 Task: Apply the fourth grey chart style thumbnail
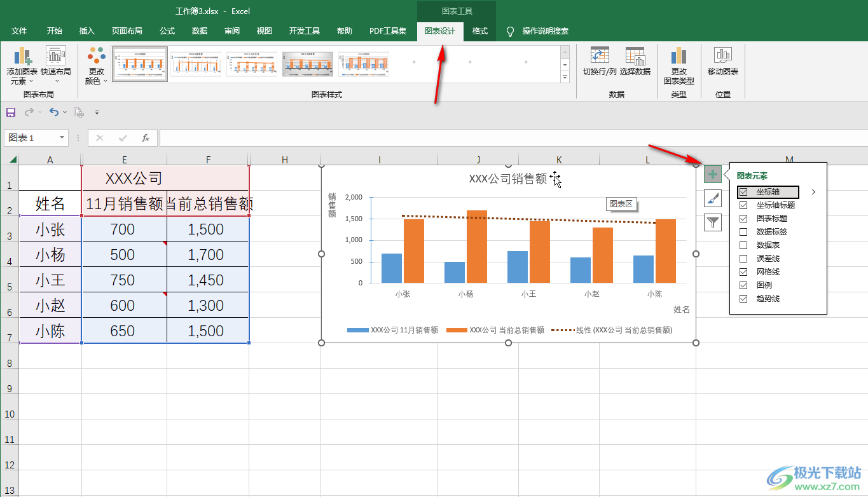click(308, 64)
